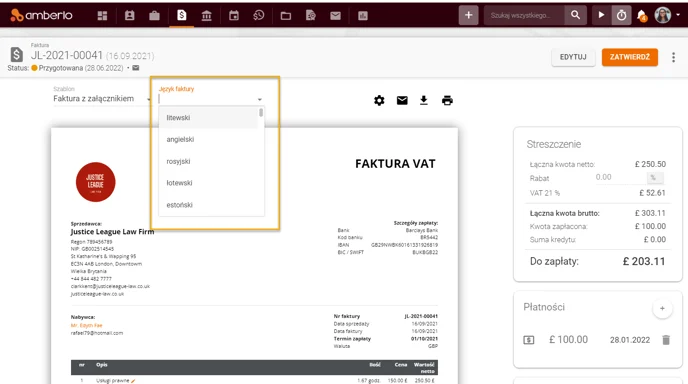688x384 pixels.
Task: Click the 'FAKTURA VAT' heading
Action: point(395,164)
